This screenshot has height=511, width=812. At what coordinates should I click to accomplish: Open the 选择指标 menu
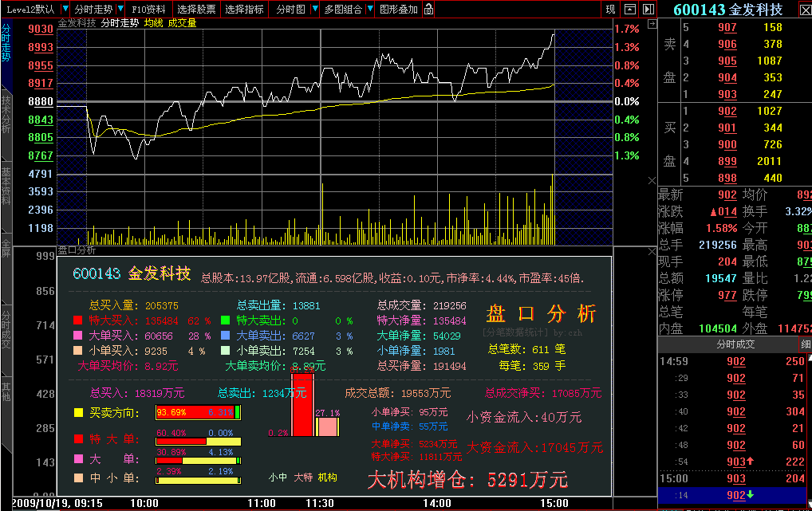click(x=244, y=10)
